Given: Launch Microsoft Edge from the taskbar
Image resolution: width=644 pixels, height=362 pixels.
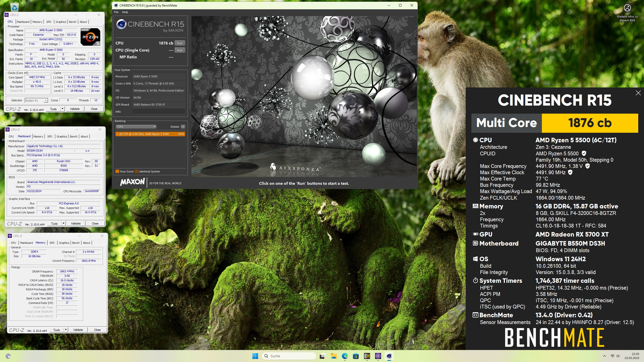Looking at the screenshot, I should [x=345, y=356].
